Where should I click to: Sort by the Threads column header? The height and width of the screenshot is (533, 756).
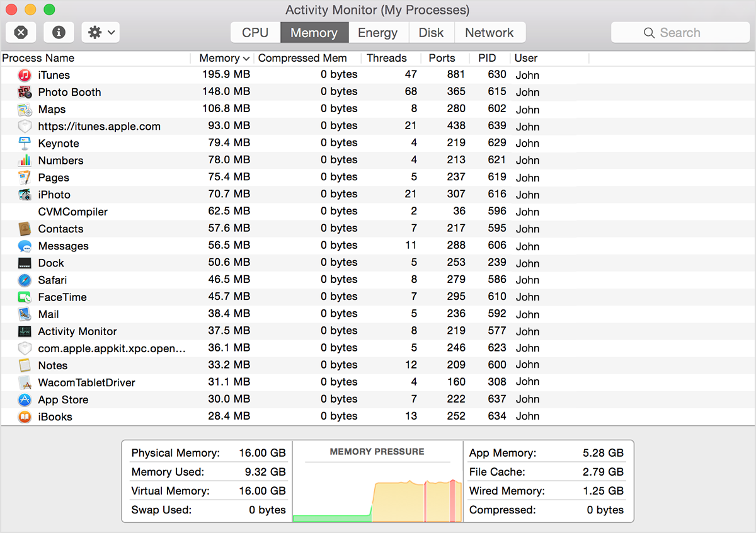(x=387, y=58)
